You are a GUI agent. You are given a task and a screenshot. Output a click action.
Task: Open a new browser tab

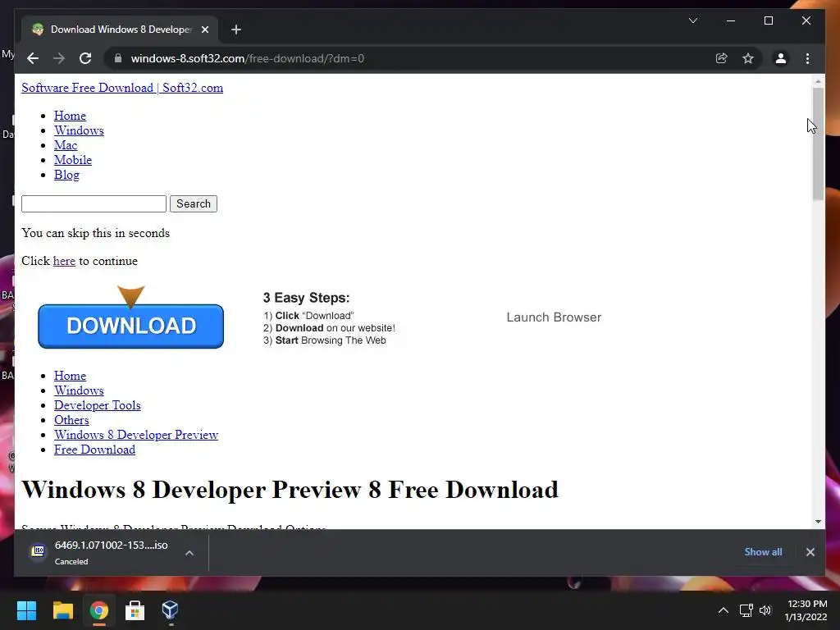click(x=235, y=30)
